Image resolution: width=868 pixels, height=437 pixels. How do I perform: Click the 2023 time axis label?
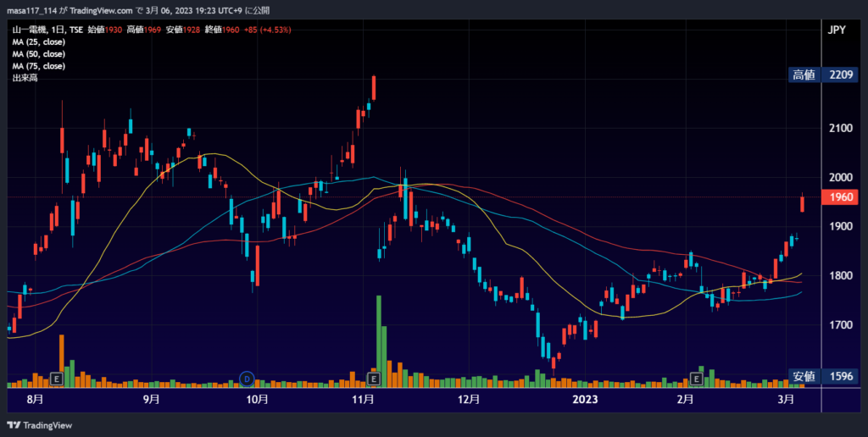point(584,400)
